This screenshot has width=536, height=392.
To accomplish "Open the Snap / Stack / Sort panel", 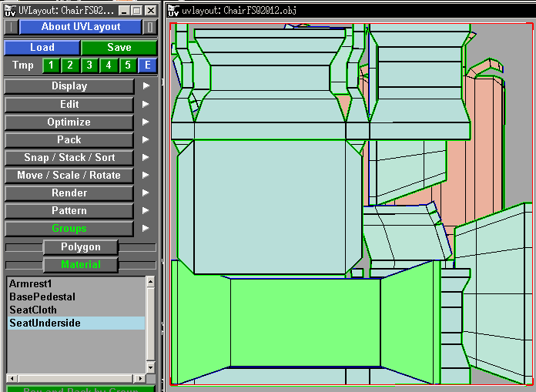I will point(69,157).
